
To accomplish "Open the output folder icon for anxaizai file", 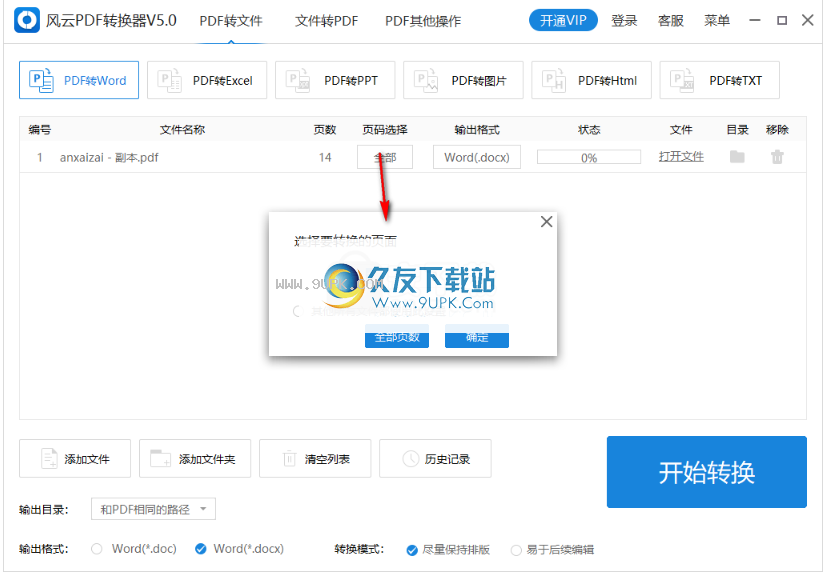I will 737,157.
